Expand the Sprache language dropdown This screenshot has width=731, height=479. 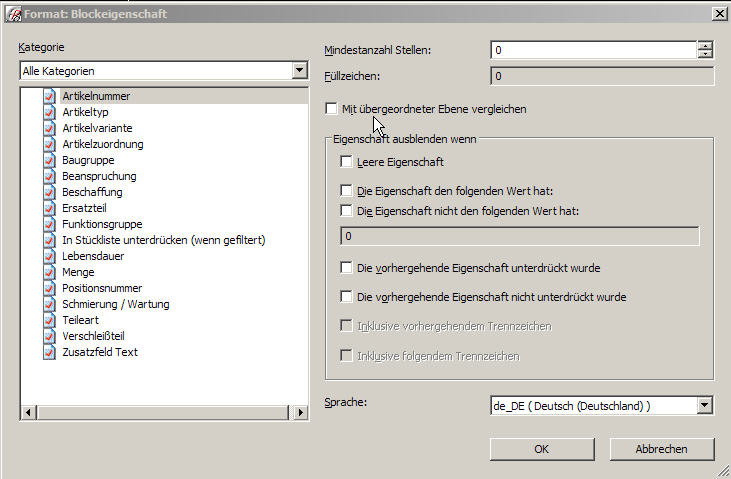click(x=705, y=405)
